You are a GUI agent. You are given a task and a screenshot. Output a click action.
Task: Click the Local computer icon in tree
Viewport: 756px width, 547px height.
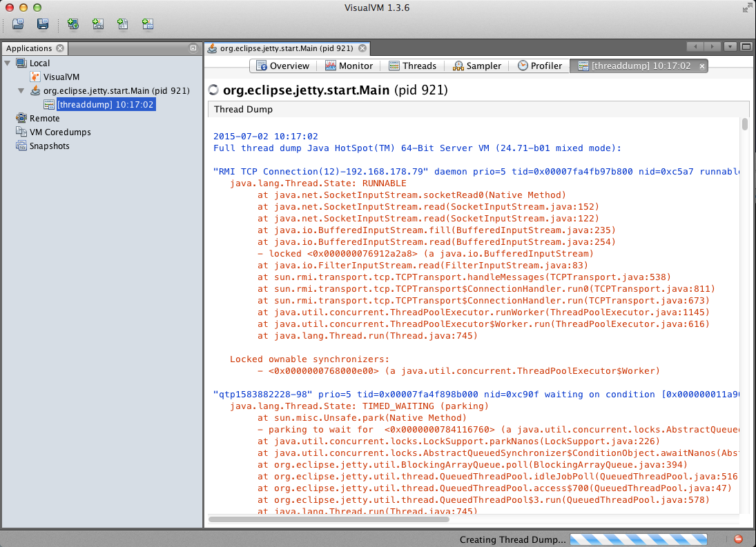click(x=21, y=63)
